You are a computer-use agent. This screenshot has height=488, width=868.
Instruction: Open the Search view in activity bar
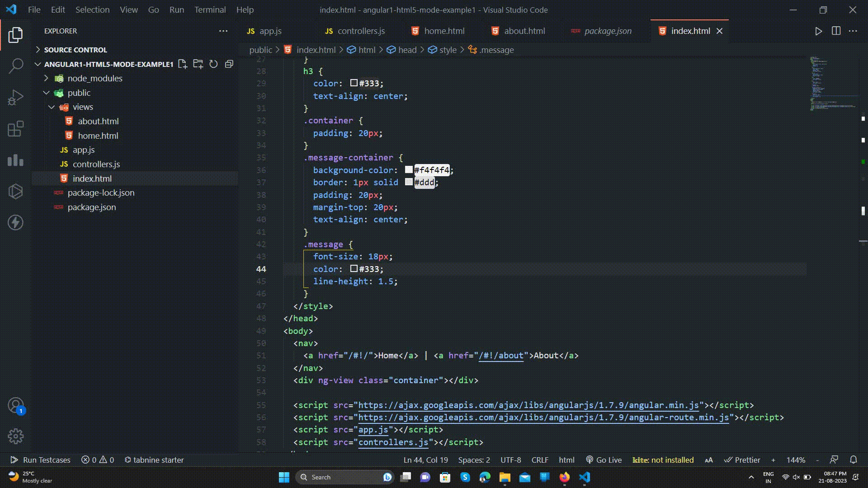[x=16, y=66]
